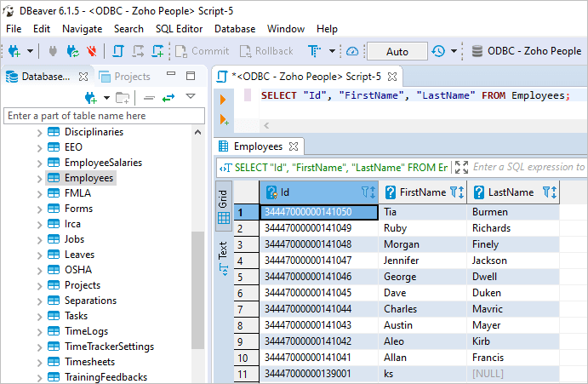Image resolution: width=588 pixels, height=384 pixels.
Task: Click the Transaction mode icon
Action: pos(314,51)
